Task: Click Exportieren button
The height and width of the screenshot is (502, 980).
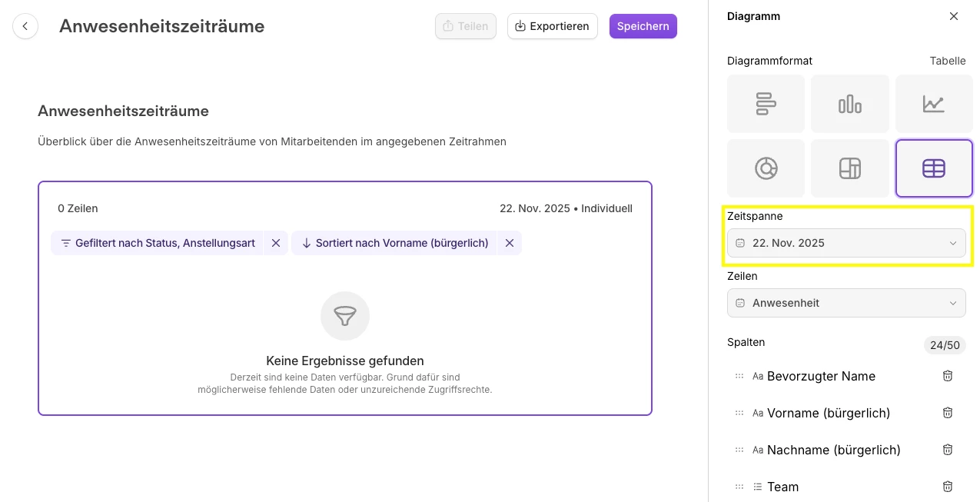Action: point(552,26)
